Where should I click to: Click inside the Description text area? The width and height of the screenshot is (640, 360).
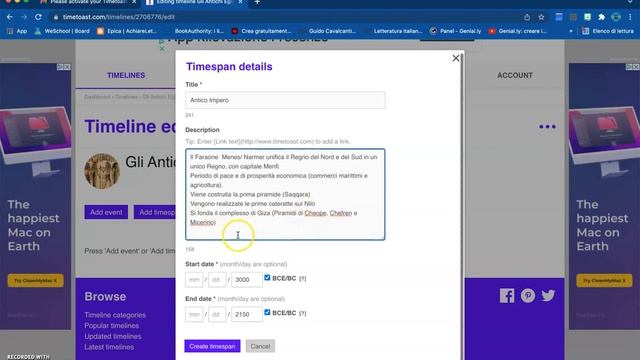285,194
